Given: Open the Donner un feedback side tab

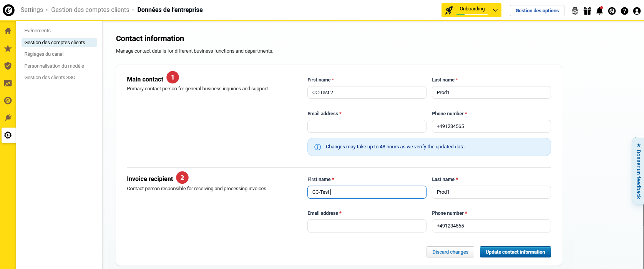Looking at the screenshot, I should coord(638,171).
